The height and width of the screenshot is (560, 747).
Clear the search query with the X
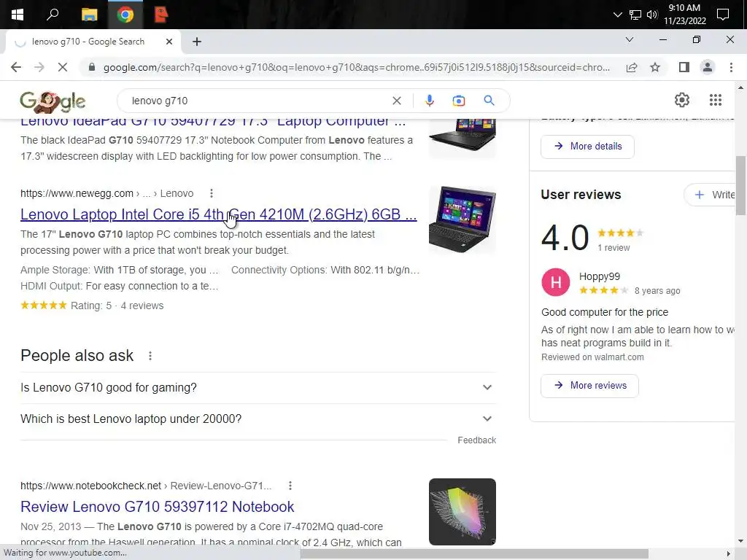396,101
